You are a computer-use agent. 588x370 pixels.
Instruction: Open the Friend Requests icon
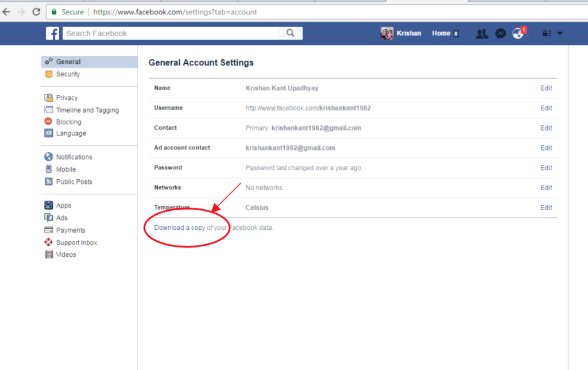pos(482,34)
